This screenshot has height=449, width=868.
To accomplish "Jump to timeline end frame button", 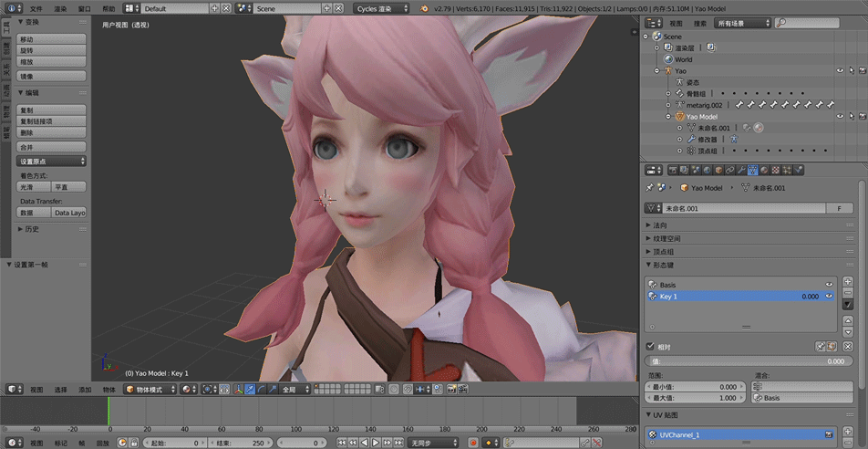I will click(x=398, y=443).
